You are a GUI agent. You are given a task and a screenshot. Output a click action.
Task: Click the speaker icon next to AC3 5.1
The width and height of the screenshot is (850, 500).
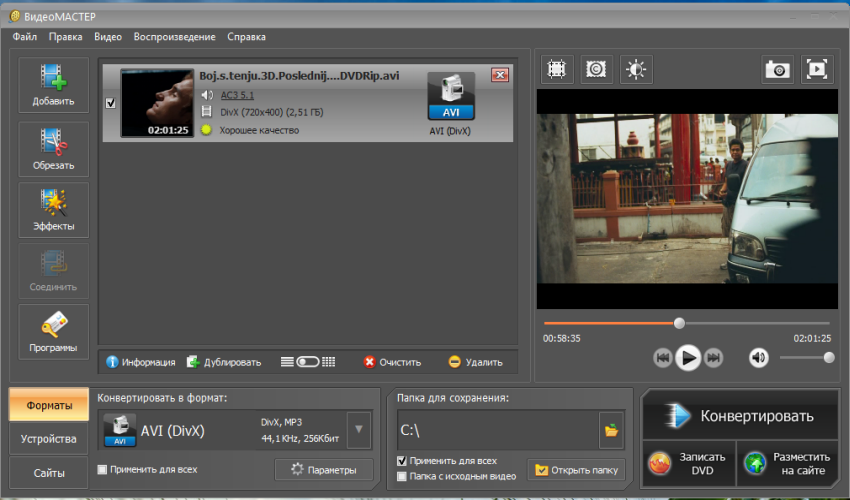pos(207,95)
